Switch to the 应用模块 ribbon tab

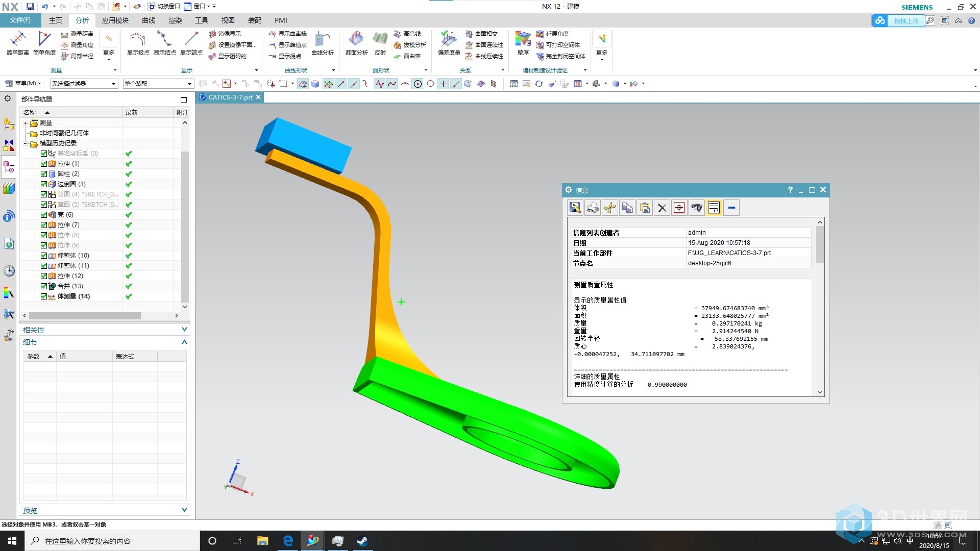tap(115, 20)
